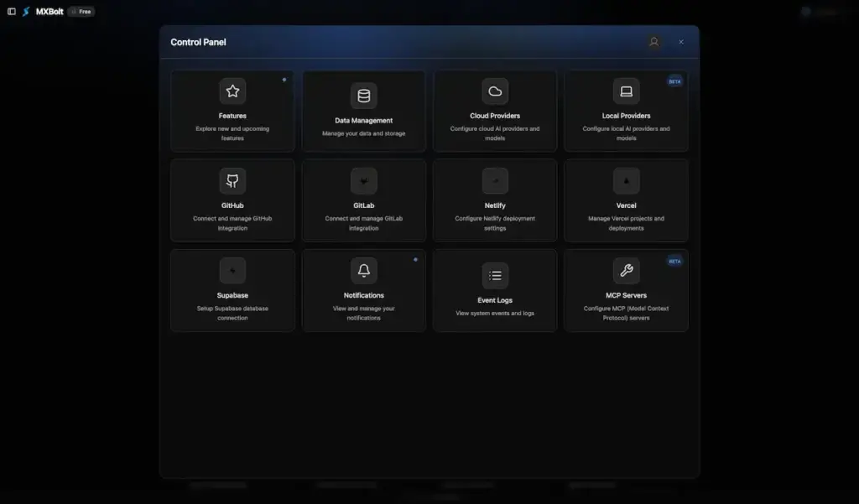Open the user profile avatar icon
859x504 pixels.
tap(653, 42)
